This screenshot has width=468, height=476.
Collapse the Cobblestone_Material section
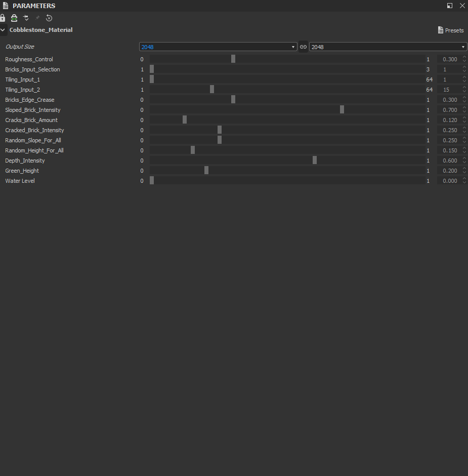click(x=3, y=30)
